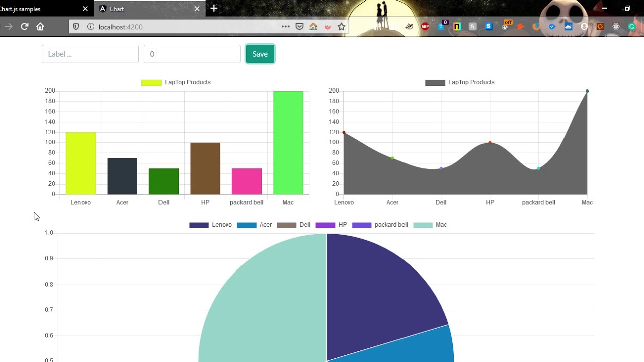Screen dimensions: 644x362
Task: Open React Developer Tools extension
Action: coord(616,27)
